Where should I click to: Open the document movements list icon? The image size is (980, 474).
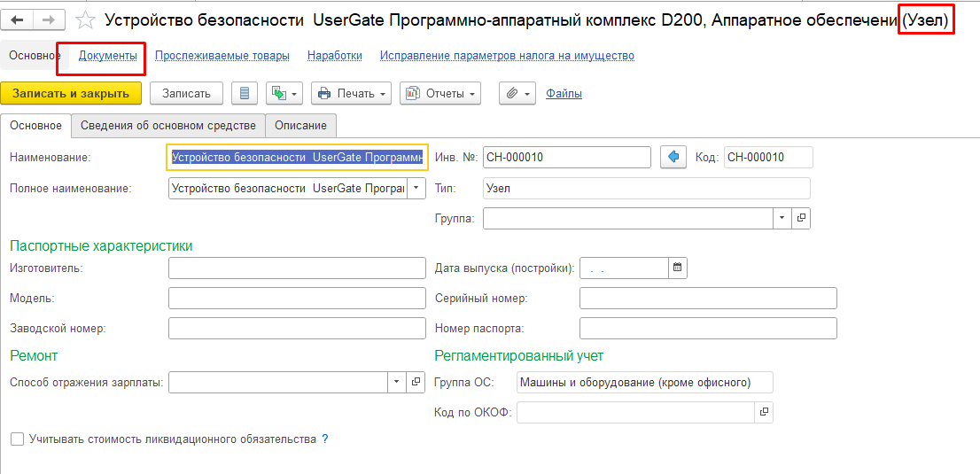245,93
